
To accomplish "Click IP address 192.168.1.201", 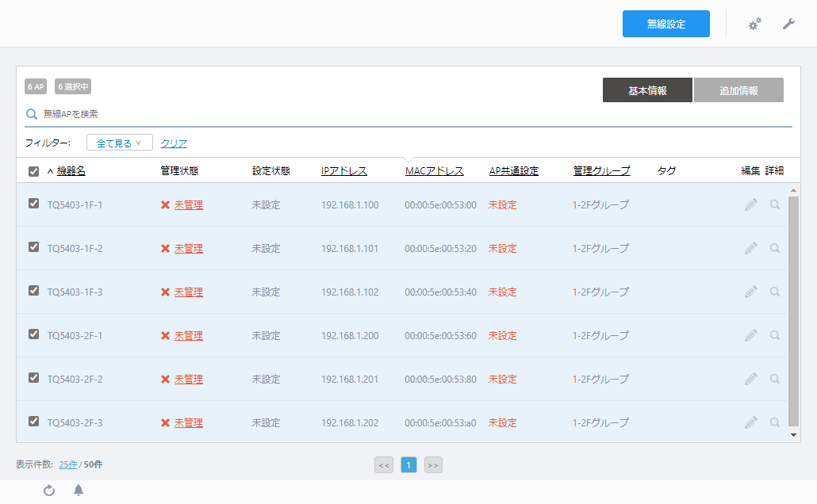I will 350,379.
